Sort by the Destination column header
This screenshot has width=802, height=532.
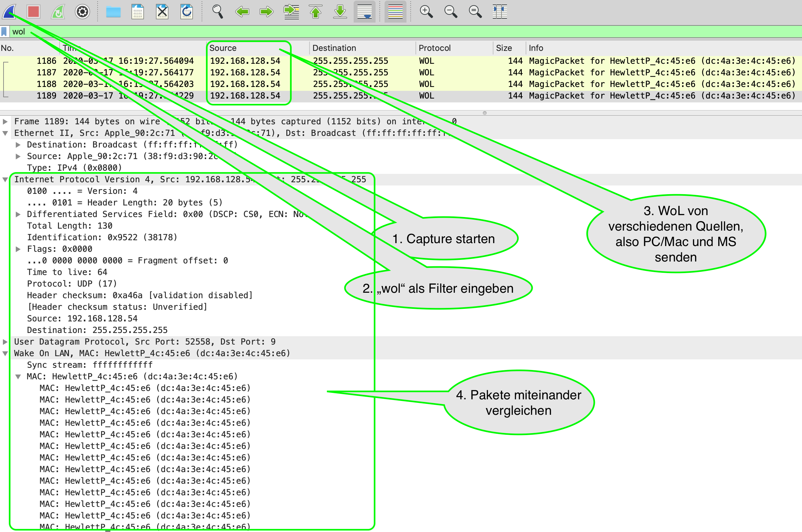334,48
